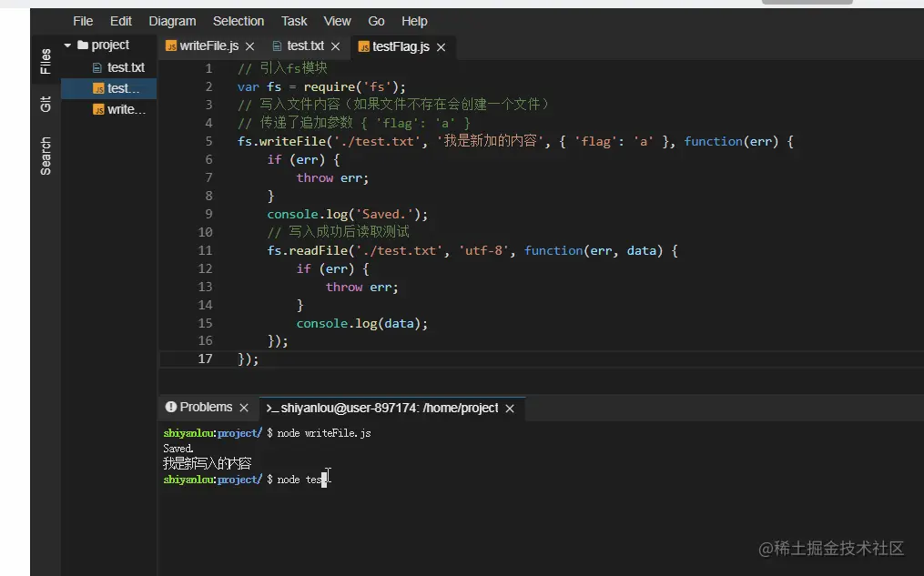Screen dimensions: 924x576
Task: Open the Help menu
Action: (x=414, y=21)
